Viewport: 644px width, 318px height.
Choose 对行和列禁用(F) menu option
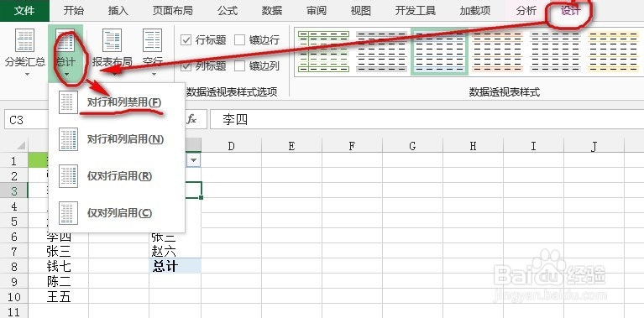[x=117, y=102]
